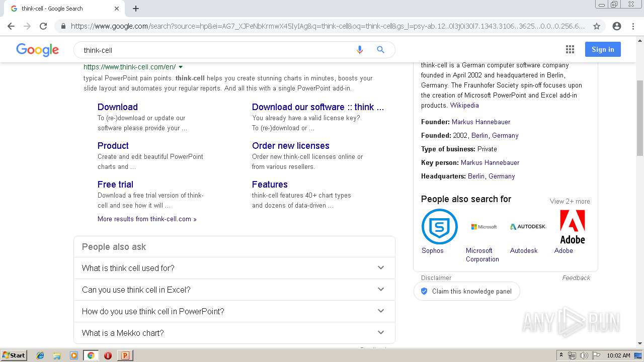Open the Opera taskbar icon
The width and height of the screenshot is (644, 362).
(x=108, y=355)
